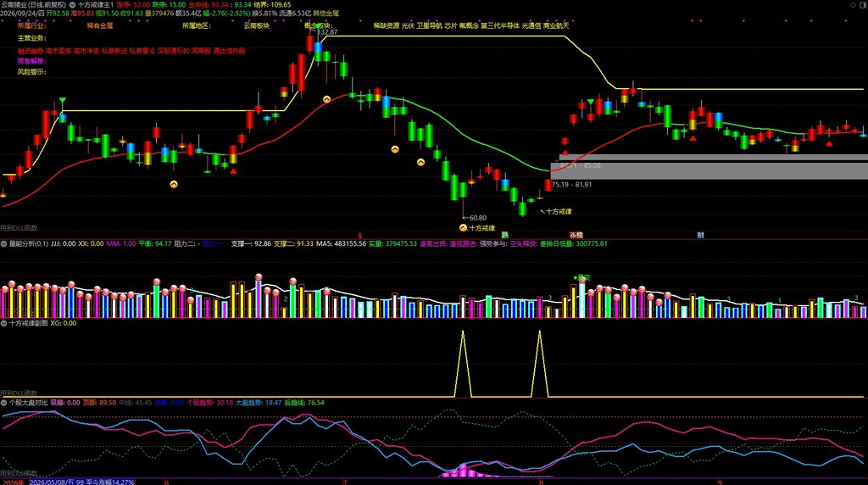Select the 第三代半导体 concept tag
868x485 pixels.
tap(500, 25)
